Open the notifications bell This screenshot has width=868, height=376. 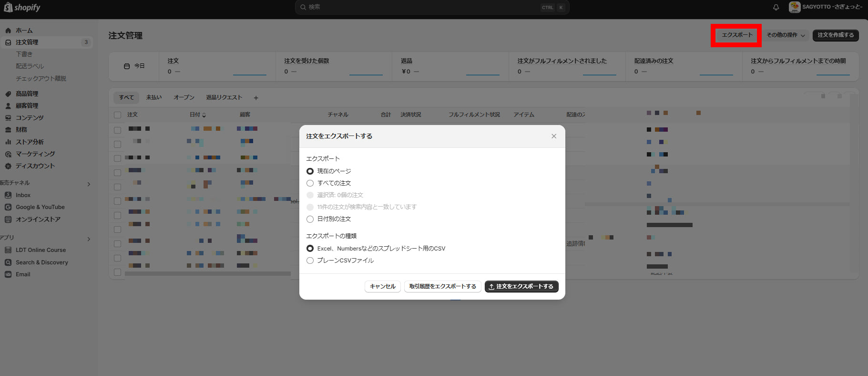pyautogui.click(x=776, y=7)
